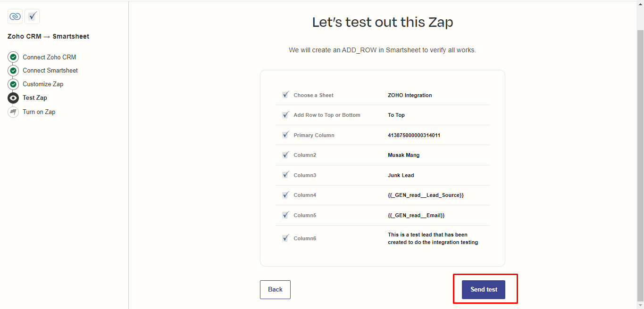Click the Junk Lead value

401,175
